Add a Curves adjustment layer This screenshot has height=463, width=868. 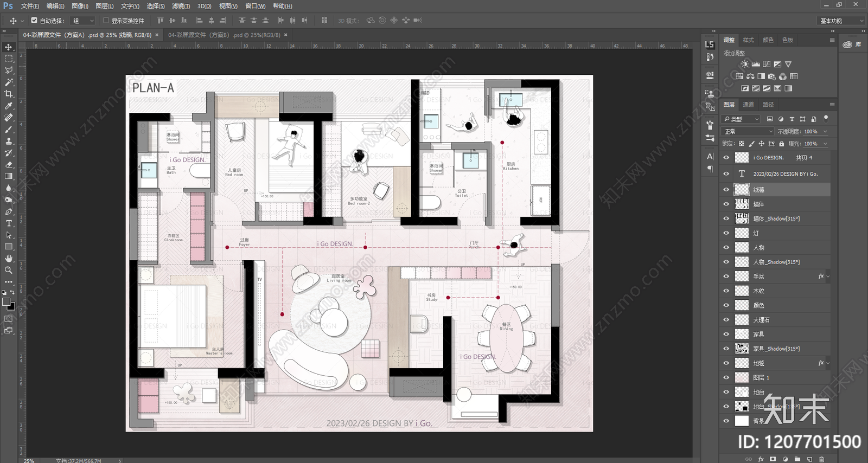(767, 64)
